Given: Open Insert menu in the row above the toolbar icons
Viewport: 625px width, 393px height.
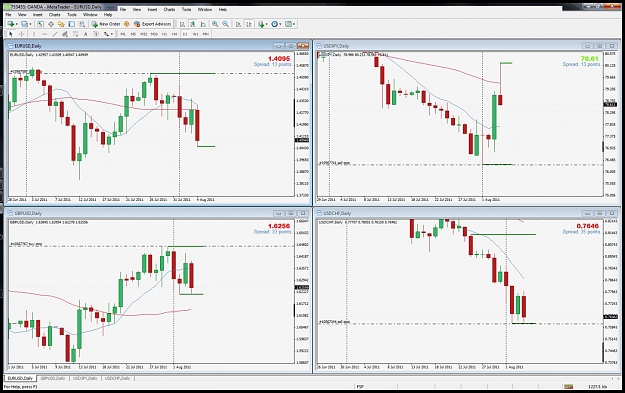Looking at the screenshot, I should click(x=37, y=14).
